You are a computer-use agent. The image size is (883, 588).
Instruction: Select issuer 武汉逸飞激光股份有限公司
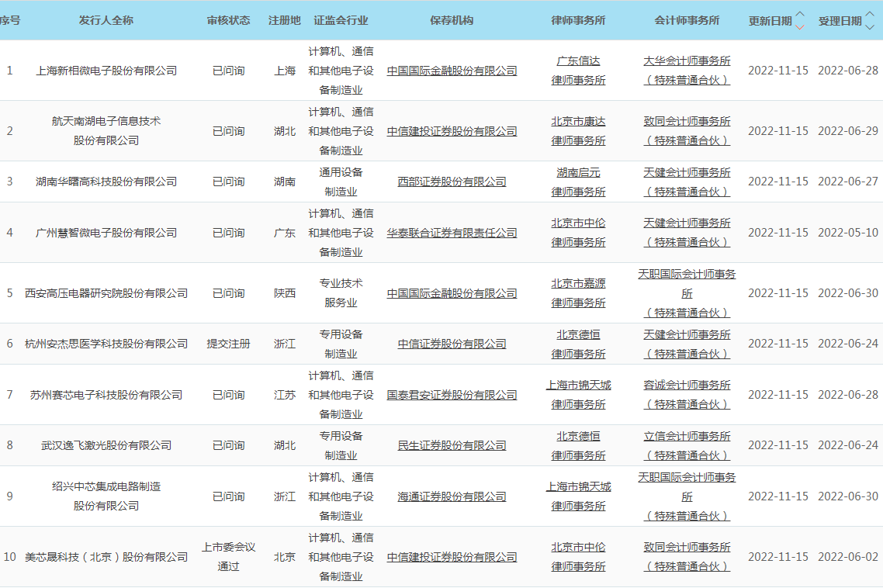pos(106,445)
